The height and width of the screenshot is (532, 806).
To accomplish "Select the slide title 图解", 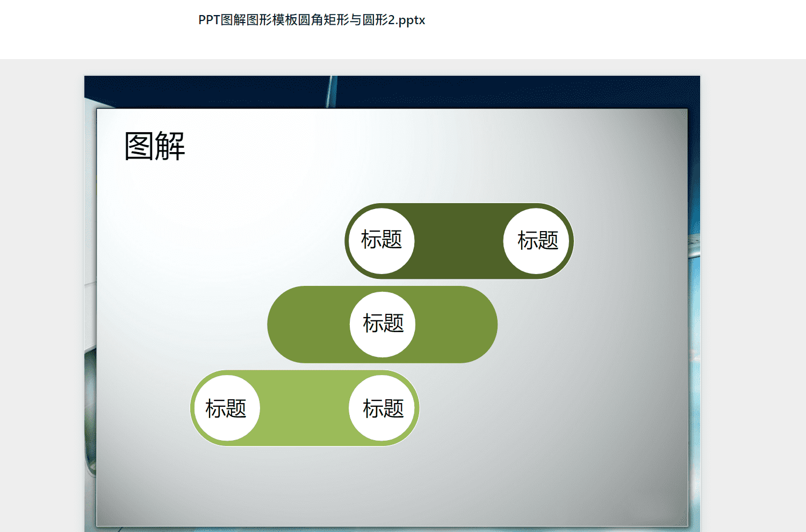I will click(x=155, y=146).
